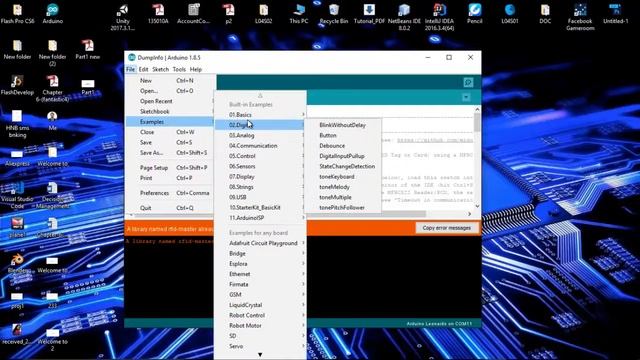
Task: Open the Recycle Bin desktop icon
Action: point(334,13)
